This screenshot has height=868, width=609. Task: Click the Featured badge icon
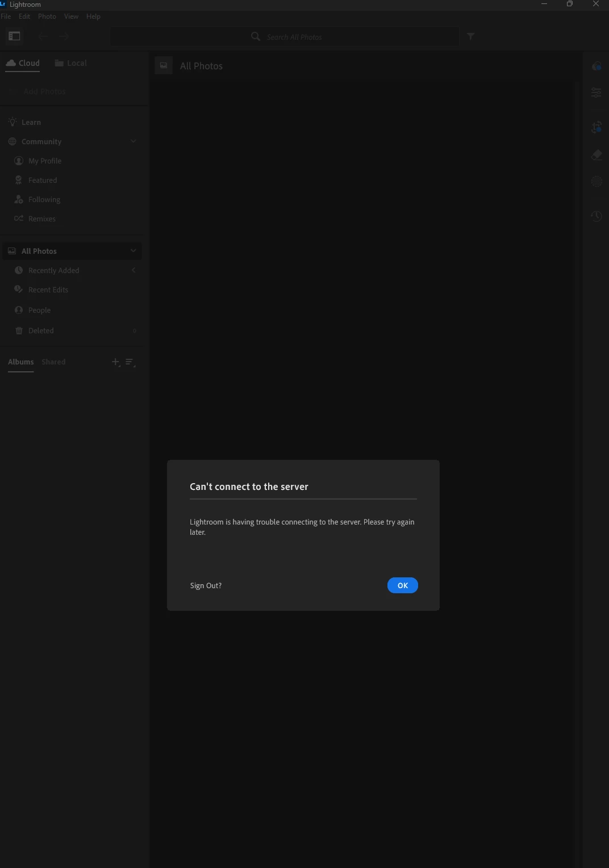click(x=19, y=180)
